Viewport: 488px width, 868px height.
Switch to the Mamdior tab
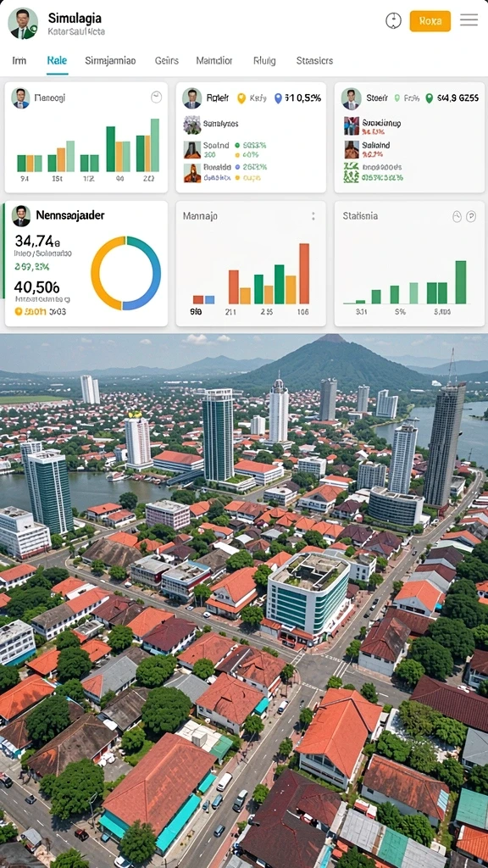click(214, 60)
